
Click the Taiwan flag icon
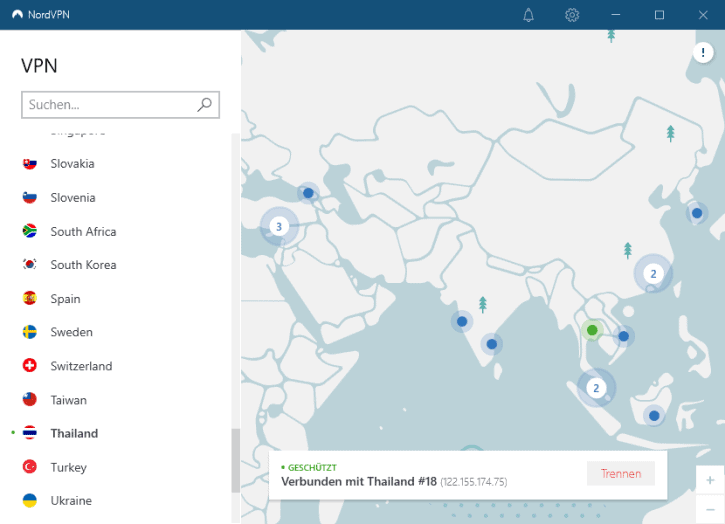30,400
